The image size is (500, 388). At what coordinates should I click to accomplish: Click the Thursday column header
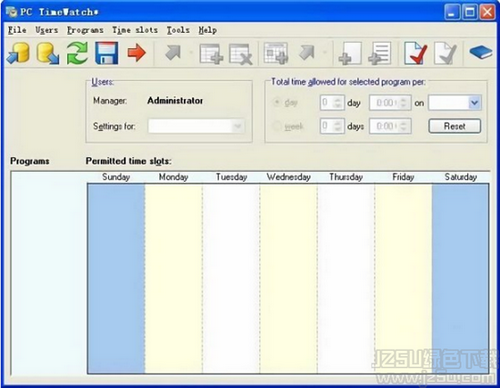[x=346, y=177]
